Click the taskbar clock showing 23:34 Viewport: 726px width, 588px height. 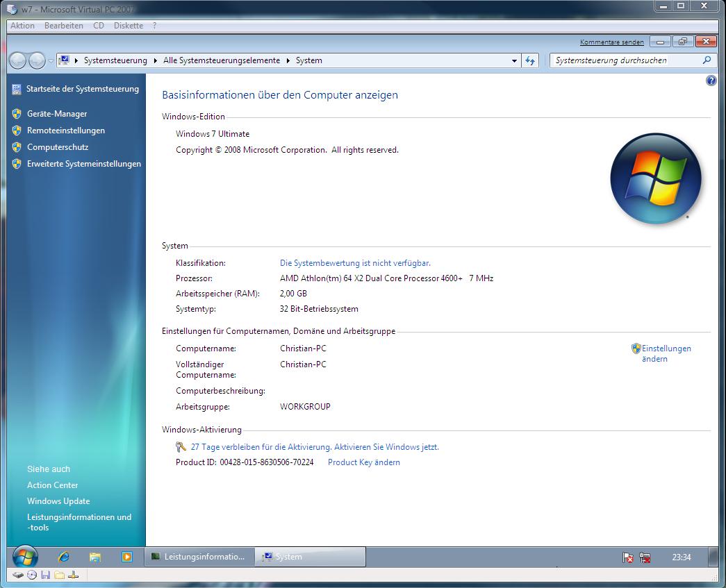click(681, 557)
